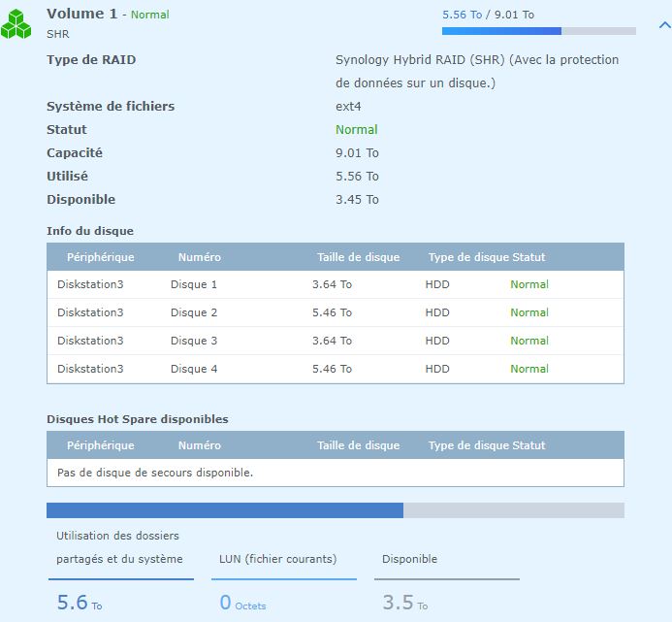Click the Numéro header in Info du disque
The width and height of the screenshot is (672, 622).
(200, 257)
